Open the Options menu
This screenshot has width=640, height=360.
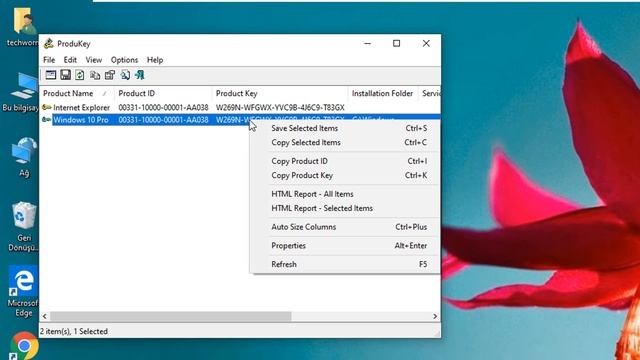[x=124, y=60]
